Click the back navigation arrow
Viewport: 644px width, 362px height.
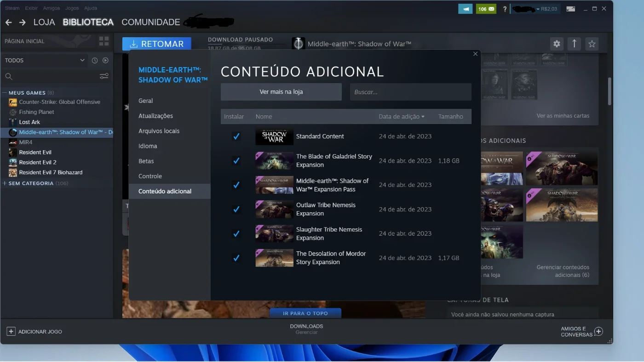(8, 22)
